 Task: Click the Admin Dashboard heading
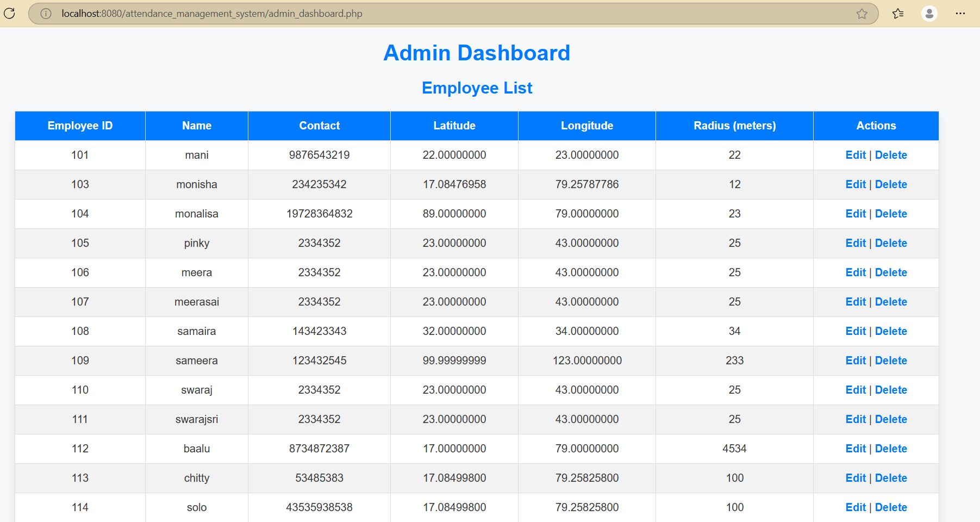click(477, 53)
